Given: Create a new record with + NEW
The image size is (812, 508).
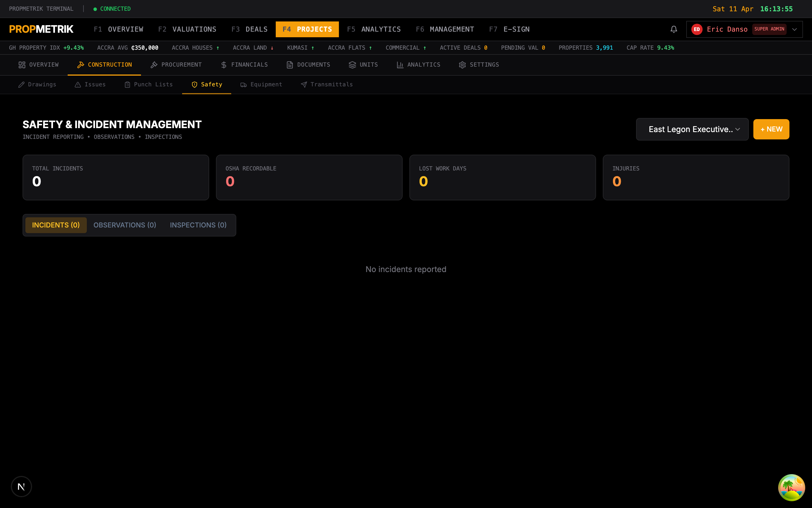Looking at the screenshot, I should (x=771, y=129).
